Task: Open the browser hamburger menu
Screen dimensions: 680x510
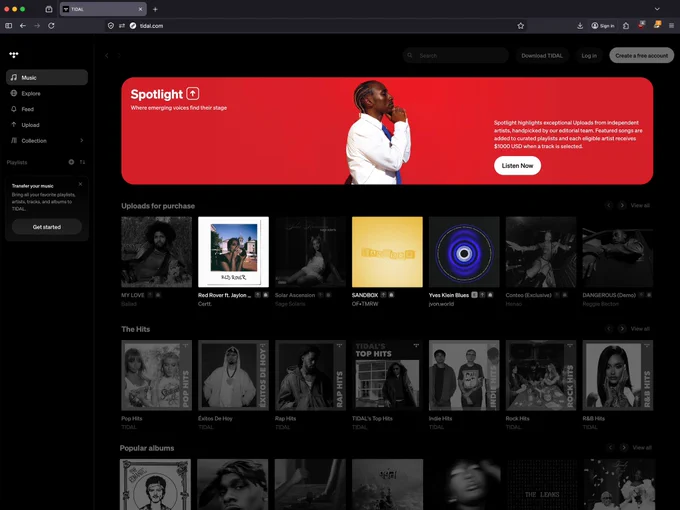Action: point(671,26)
